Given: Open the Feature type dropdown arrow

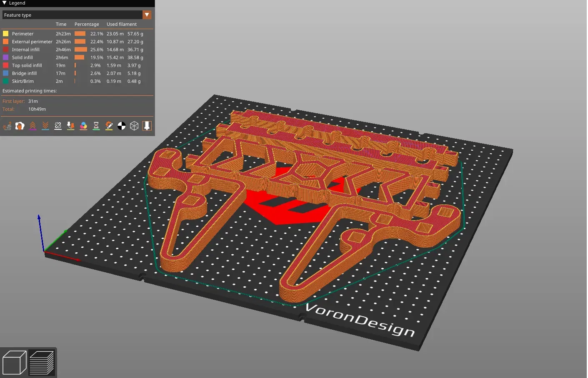Looking at the screenshot, I should tap(147, 15).
